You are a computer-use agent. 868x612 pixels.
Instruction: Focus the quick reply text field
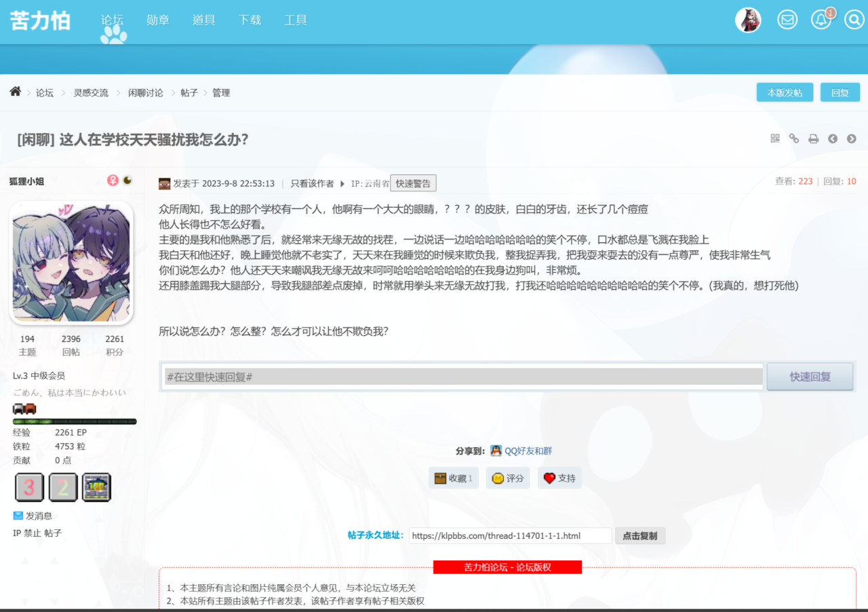click(463, 377)
